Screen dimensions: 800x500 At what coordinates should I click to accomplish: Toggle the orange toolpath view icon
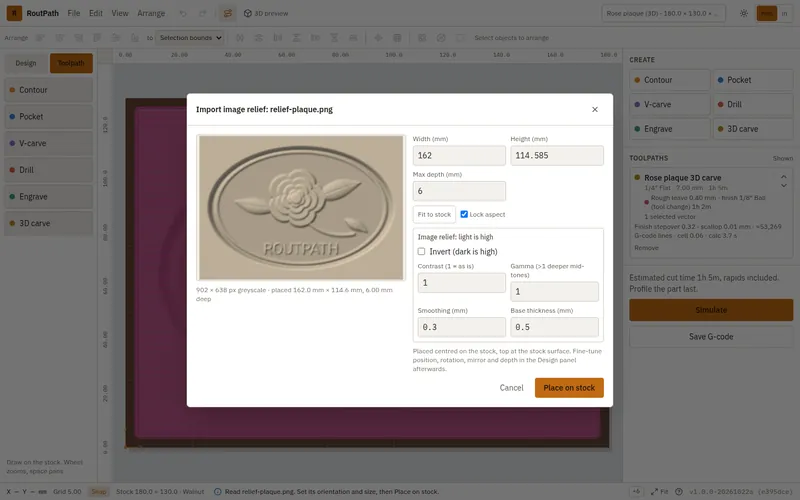[x=228, y=13]
